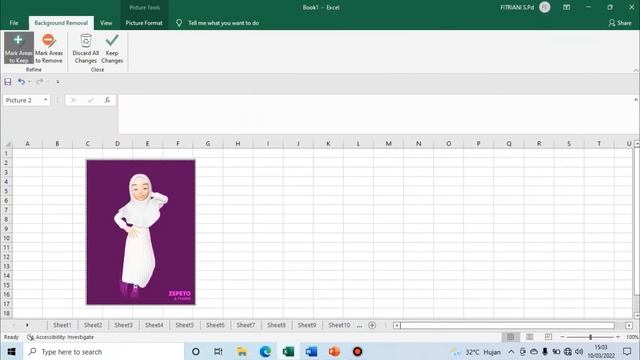Click the volume speaker tray icon
This screenshot has width=640, height=360.
[x=579, y=351]
